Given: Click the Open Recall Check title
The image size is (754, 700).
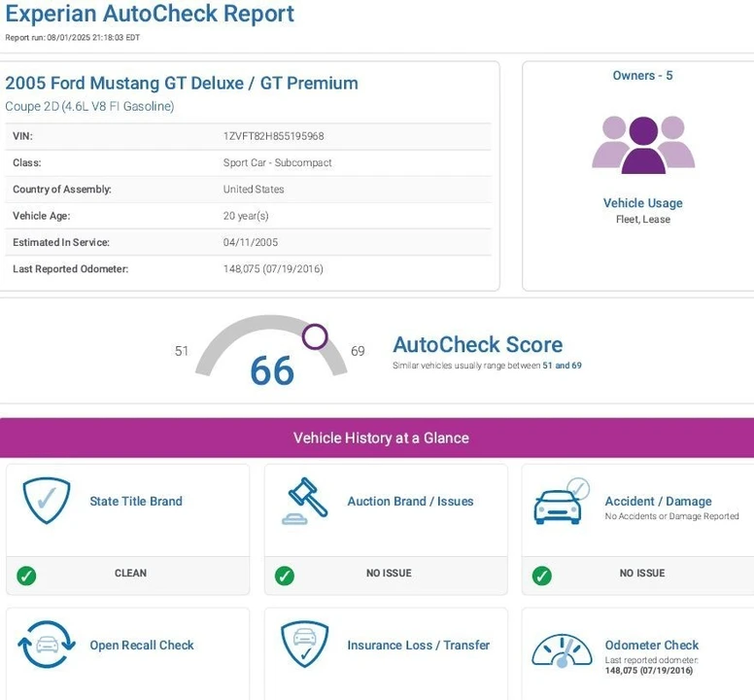Looking at the screenshot, I should click(x=142, y=645).
